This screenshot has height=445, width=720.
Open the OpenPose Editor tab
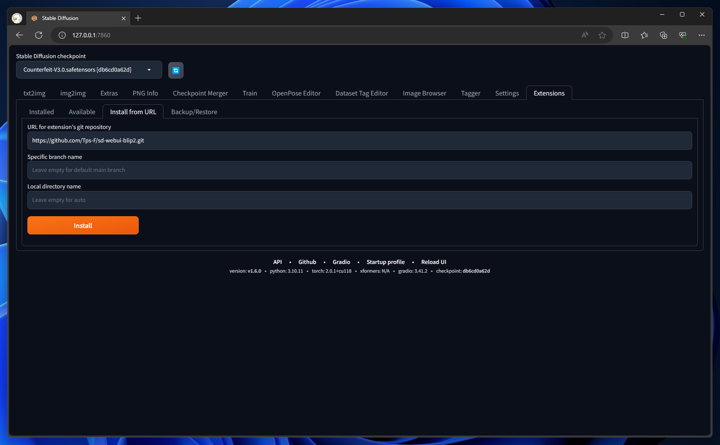point(296,93)
